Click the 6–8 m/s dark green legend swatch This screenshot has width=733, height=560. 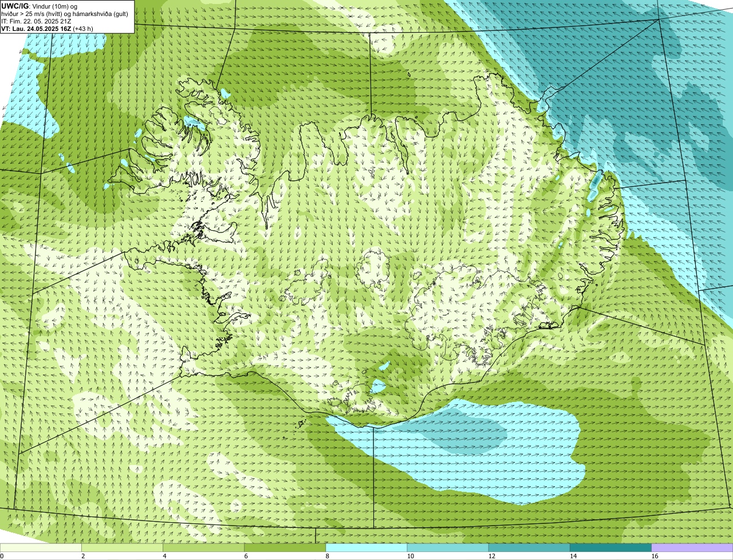click(285, 548)
